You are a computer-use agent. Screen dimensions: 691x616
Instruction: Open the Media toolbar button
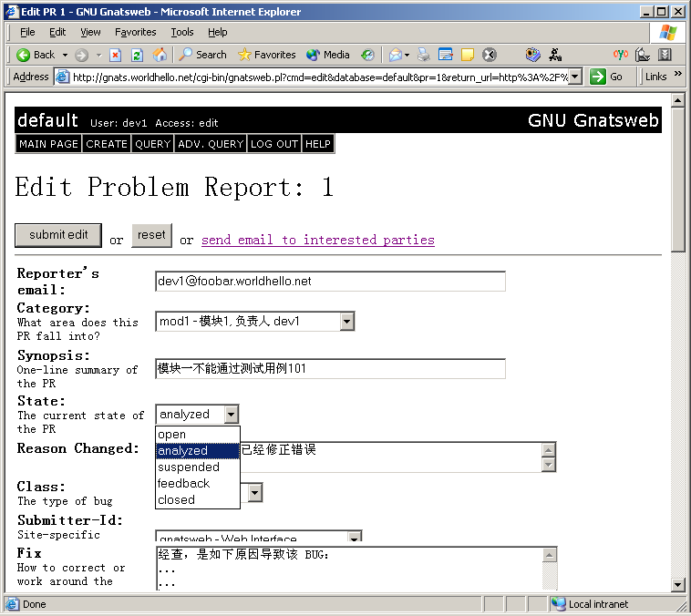[x=328, y=55]
